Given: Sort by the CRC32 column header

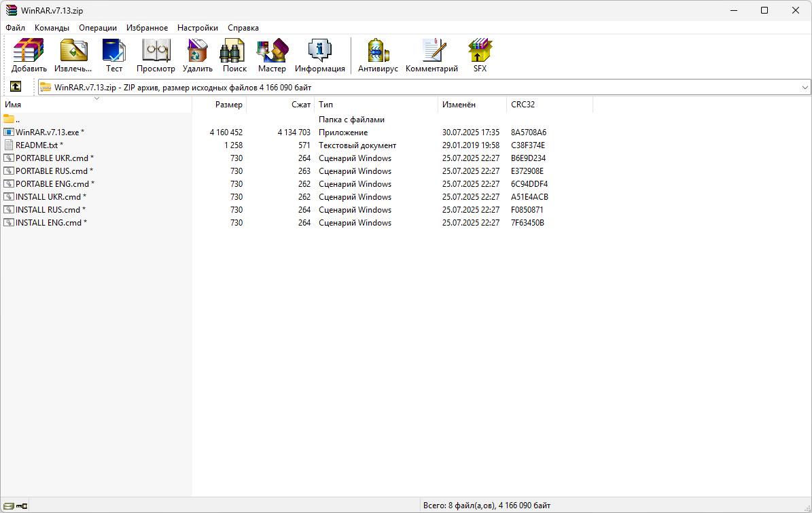Looking at the screenshot, I should 550,105.
